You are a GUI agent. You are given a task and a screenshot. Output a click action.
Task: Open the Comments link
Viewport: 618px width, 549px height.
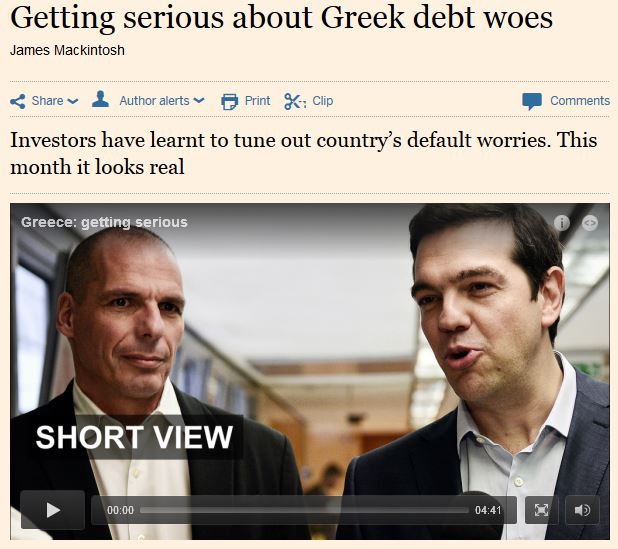tap(580, 101)
